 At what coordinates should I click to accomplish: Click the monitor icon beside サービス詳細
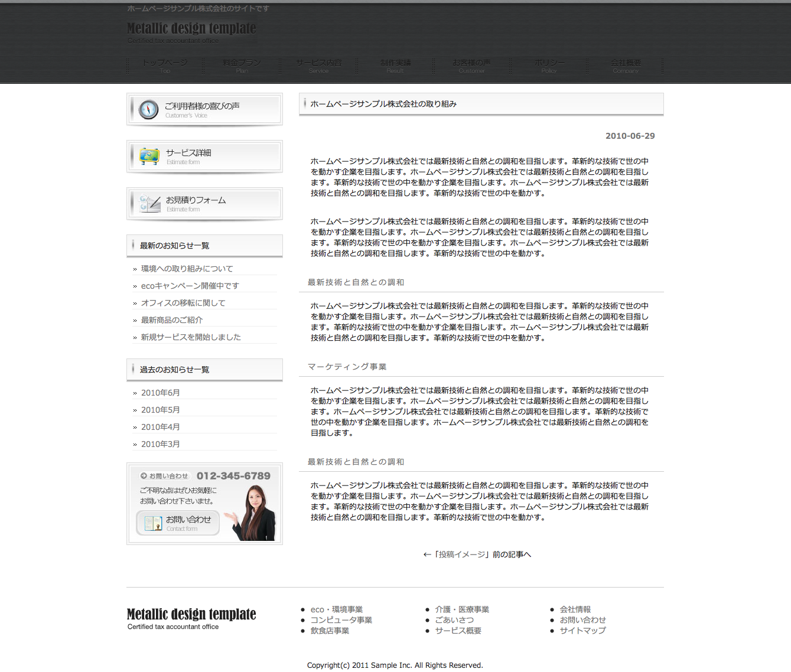click(x=149, y=156)
